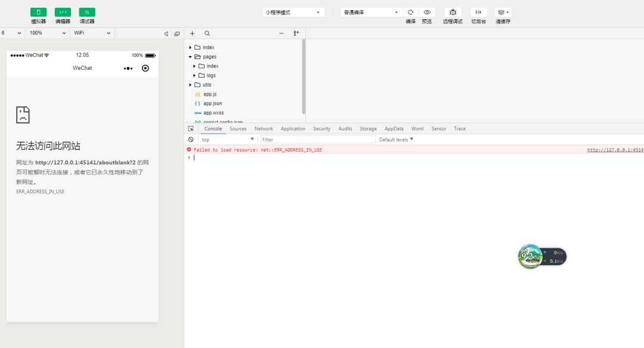644x348 pixels.
Task: Click the add new file plus icon
Action: click(x=192, y=33)
